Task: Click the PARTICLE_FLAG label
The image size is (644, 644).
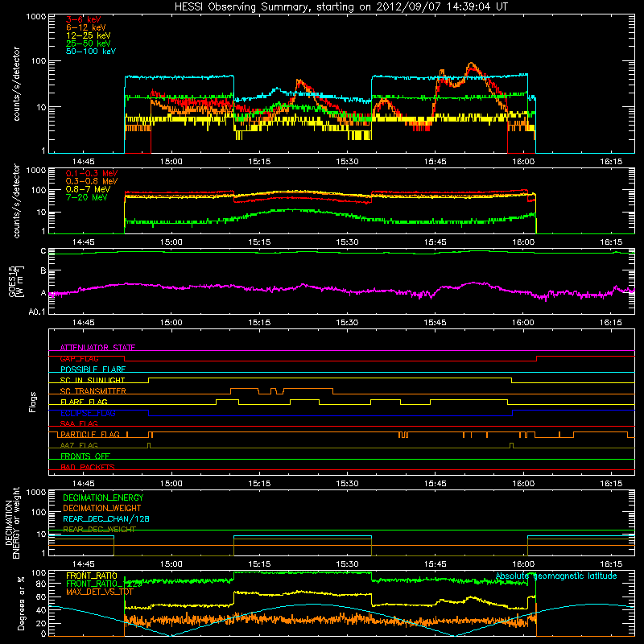Action: point(90,434)
